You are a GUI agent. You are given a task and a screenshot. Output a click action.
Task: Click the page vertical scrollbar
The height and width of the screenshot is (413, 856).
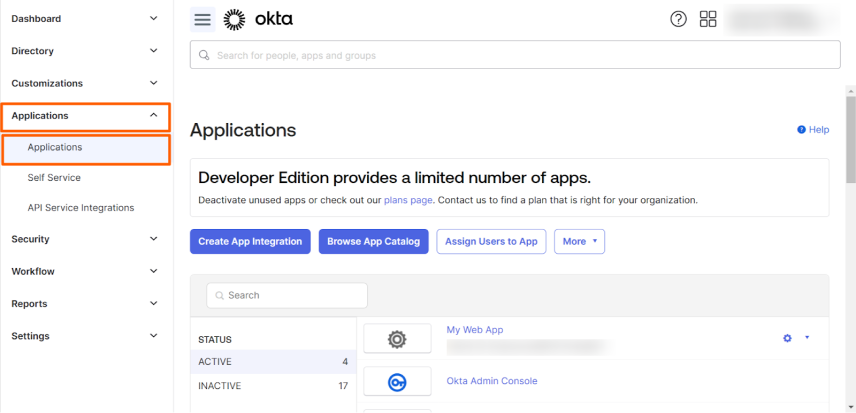(851, 139)
